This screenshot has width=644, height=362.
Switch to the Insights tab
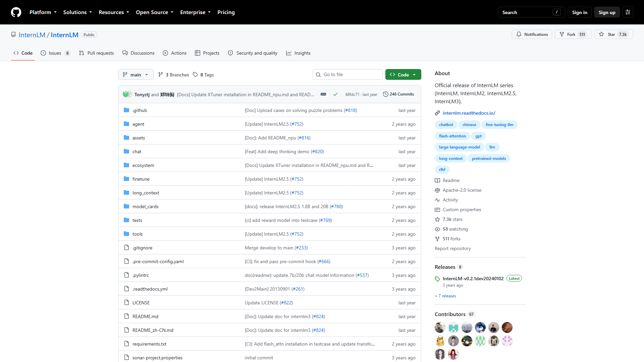click(298, 53)
